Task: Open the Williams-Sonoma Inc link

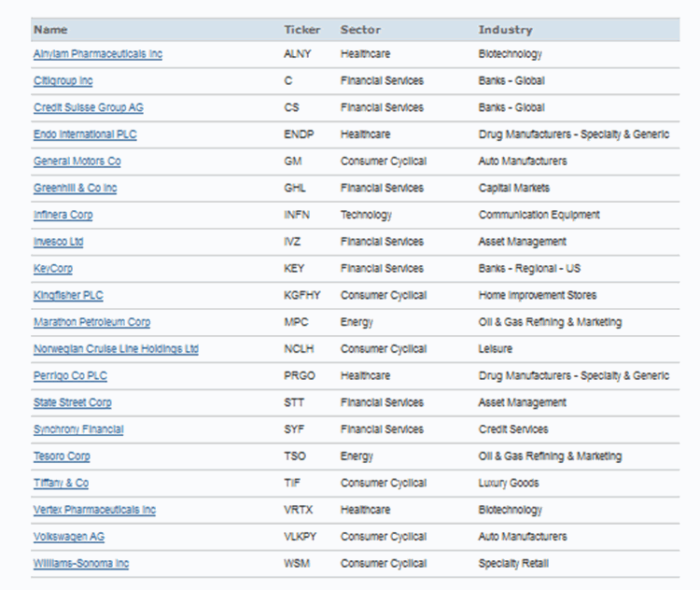Action: 81,563
